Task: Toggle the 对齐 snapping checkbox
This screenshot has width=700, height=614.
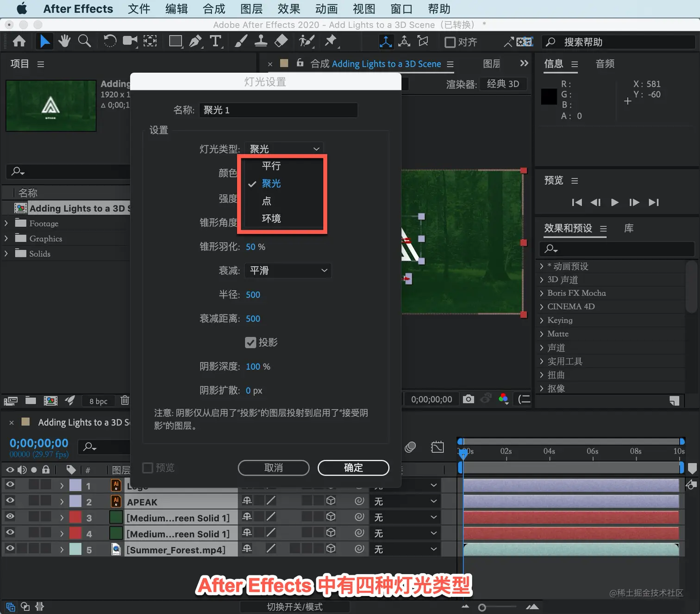Action: tap(450, 42)
